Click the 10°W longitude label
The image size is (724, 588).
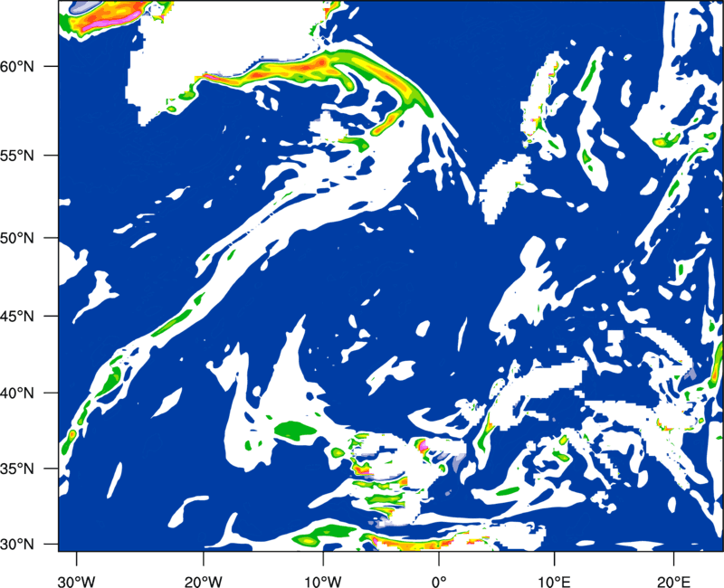pyautogui.click(x=323, y=582)
